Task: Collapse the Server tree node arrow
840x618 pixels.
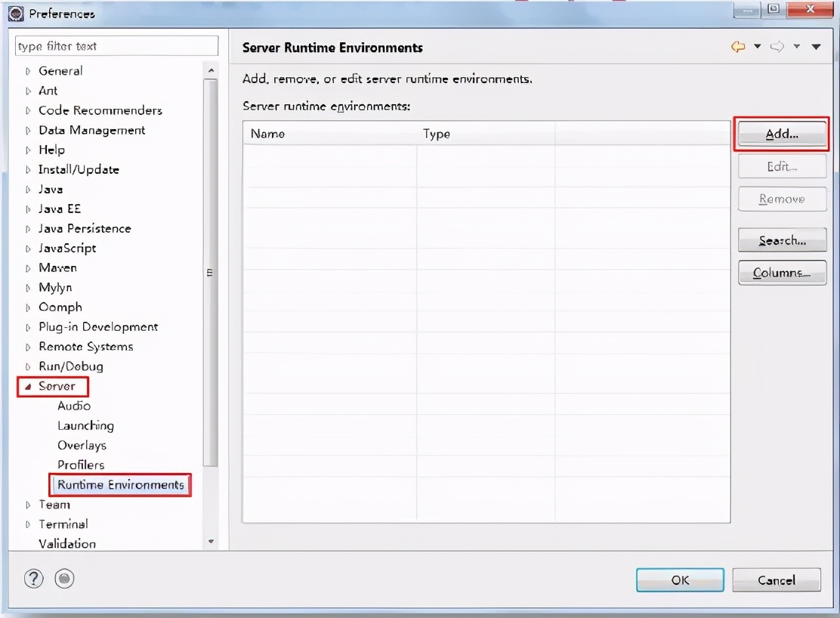Action: click(28, 387)
